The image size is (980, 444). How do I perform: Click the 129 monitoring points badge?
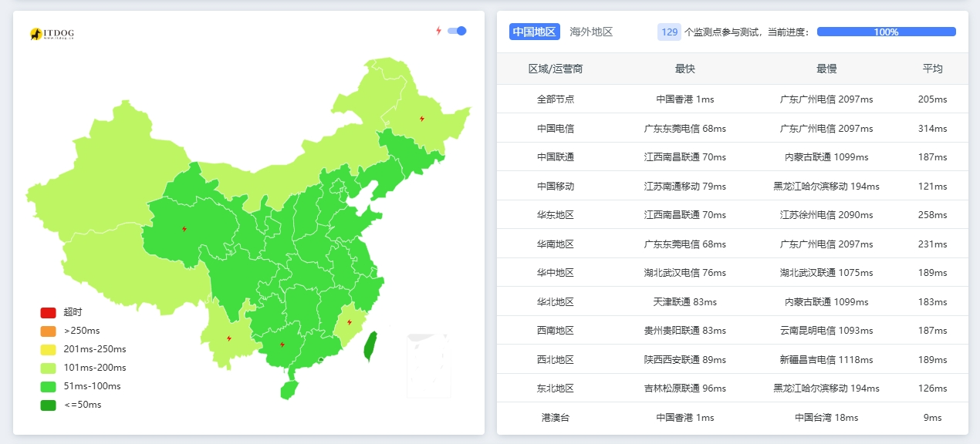coord(669,32)
